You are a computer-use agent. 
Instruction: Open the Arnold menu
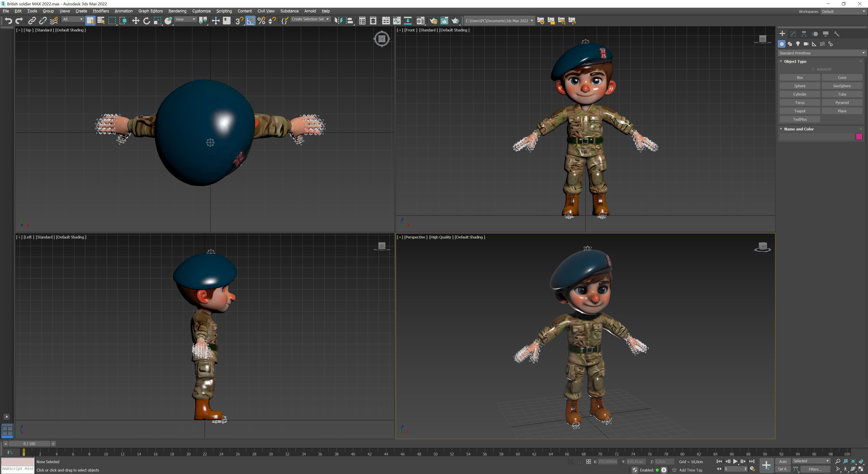(x=310, y=11)
